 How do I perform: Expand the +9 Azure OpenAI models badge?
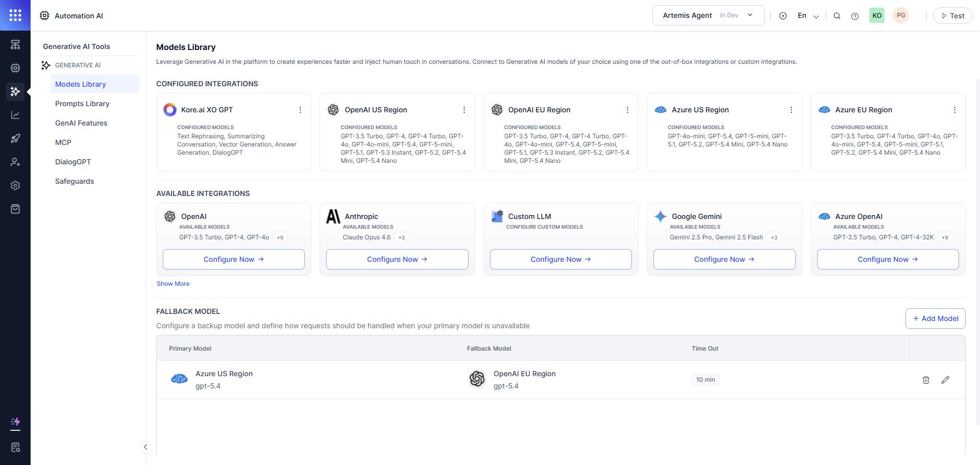[x=945, y=237]
